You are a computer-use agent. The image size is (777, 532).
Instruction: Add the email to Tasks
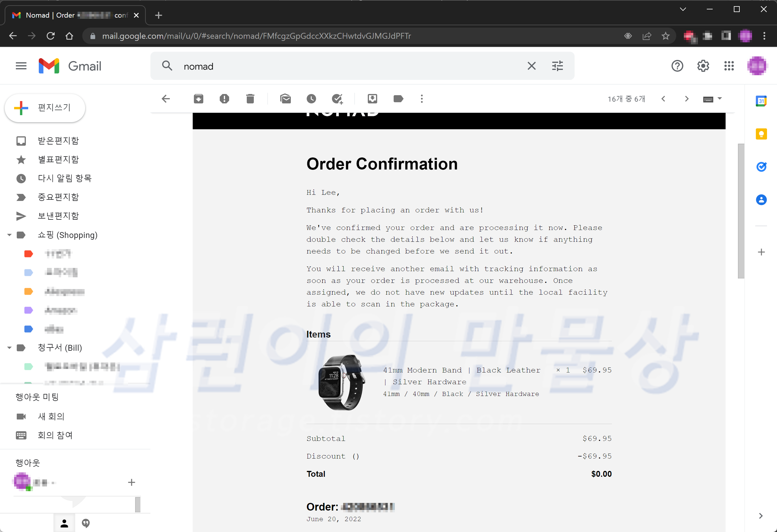coord(337,99)
